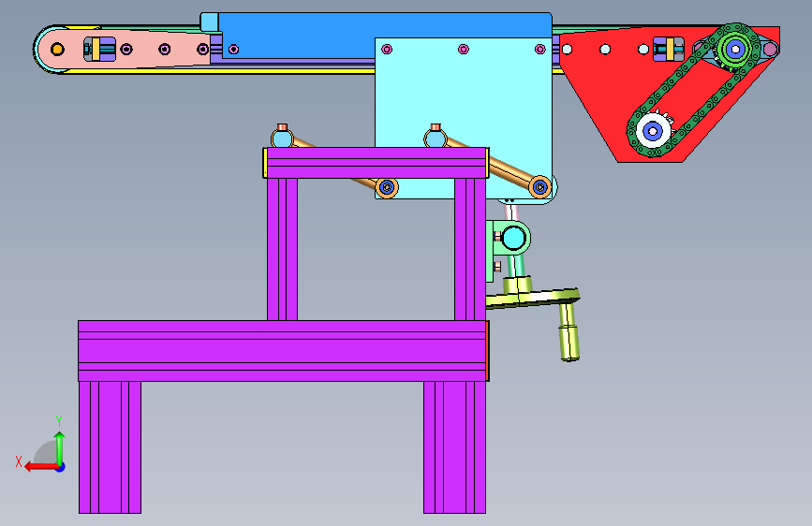Click the middle pink screw on cyan plate
Screen dimensions: 812x526
point(464,50)
